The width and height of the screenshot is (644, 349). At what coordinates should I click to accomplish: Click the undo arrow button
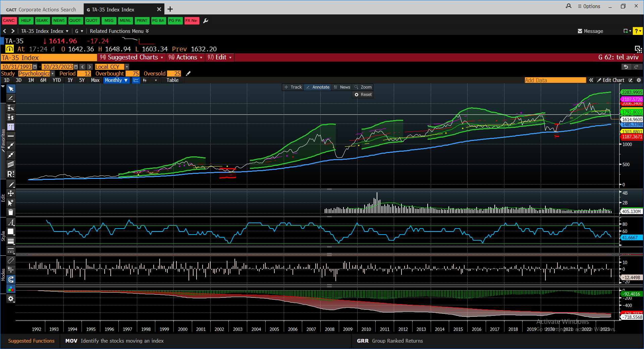point(626,67)
